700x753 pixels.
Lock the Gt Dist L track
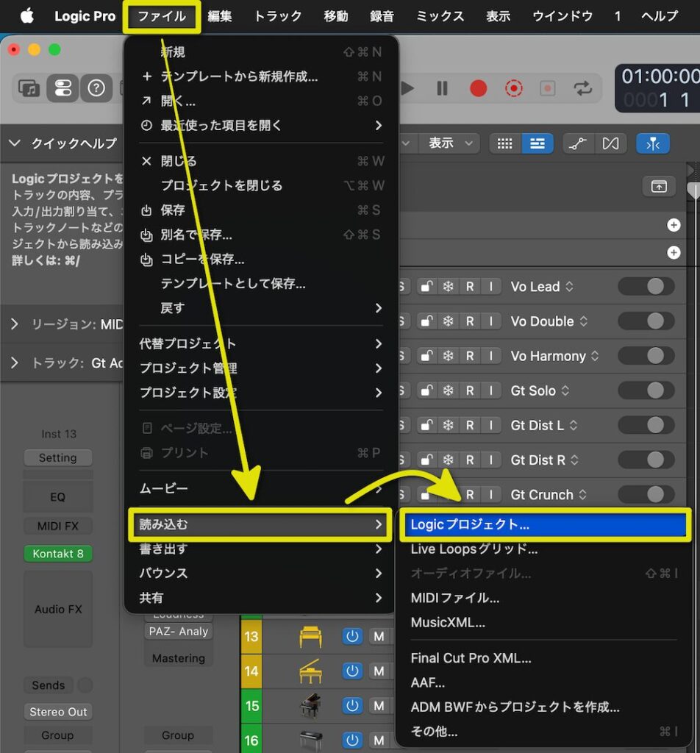[426, 425]
